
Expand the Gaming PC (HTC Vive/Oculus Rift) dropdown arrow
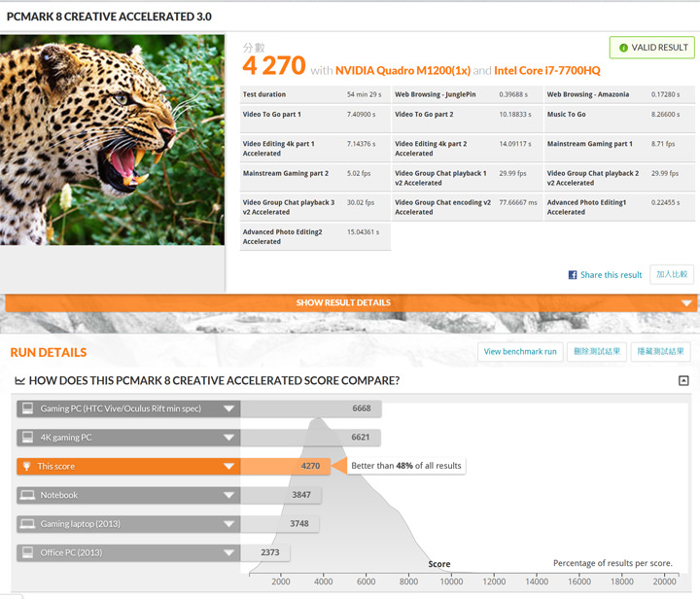(x=228, y=409)
